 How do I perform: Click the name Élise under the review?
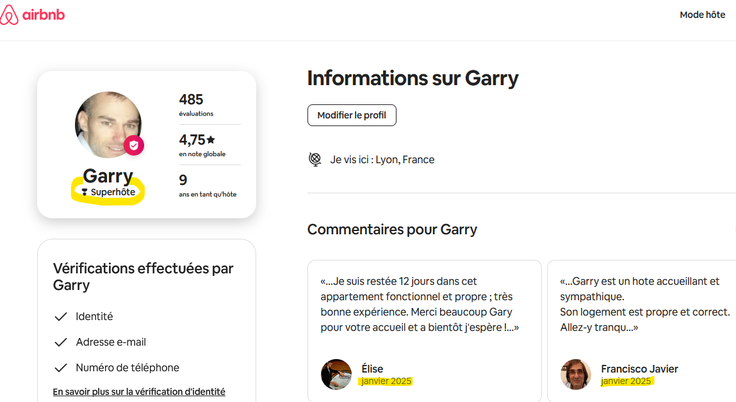[372, 369]
